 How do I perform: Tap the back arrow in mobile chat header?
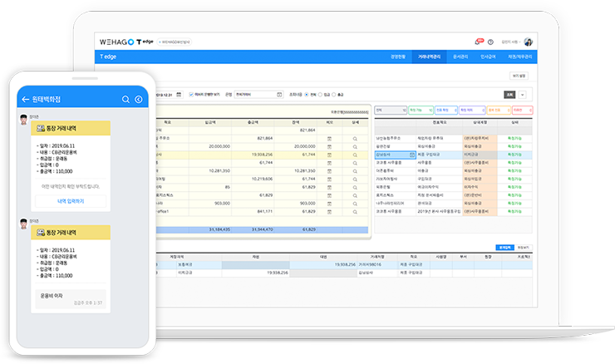coord(25,100)
